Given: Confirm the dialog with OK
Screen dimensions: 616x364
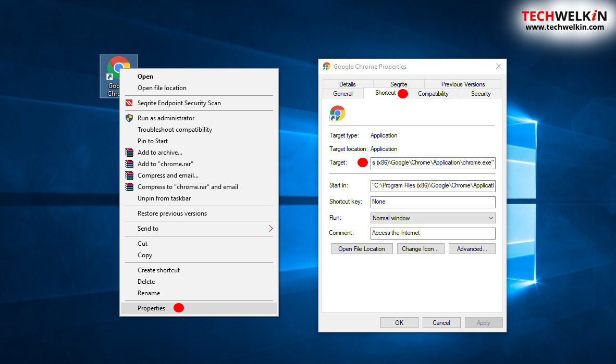Looking at the screenshot, I should (x=399, y=323).
